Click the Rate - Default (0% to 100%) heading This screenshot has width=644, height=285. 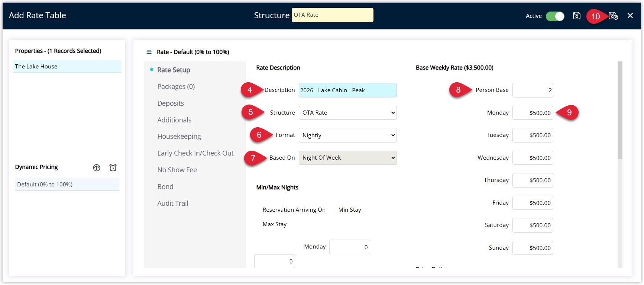(x=193, y=52)
